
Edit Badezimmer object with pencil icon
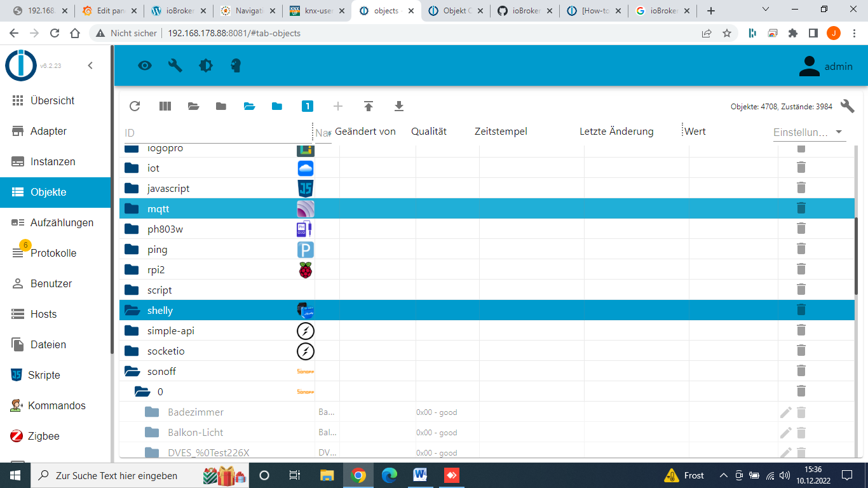point(786,412)
